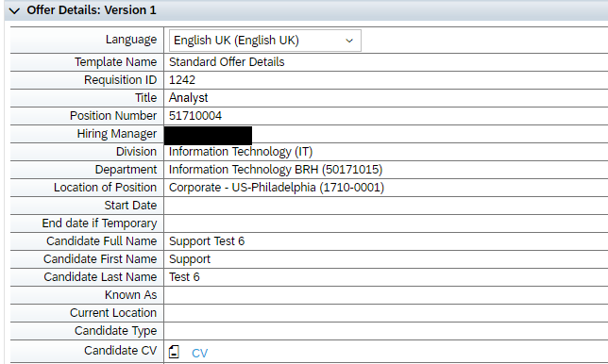Screen dimensions: 608x364
Task: Click the empty Known As field
Action: click(x=386, y=295)
